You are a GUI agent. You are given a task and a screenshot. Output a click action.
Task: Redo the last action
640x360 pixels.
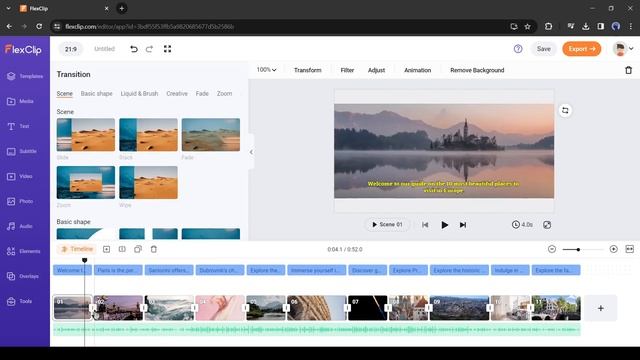click(149, 49)
